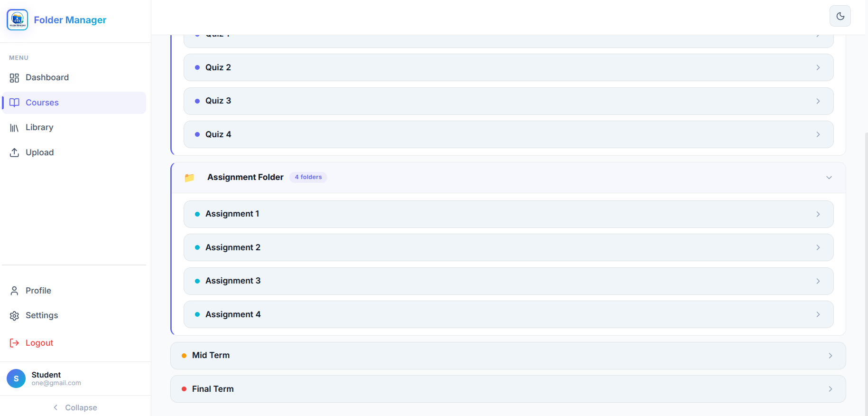Viewport: 868px width, 416px height.
Task: Open the Settings menu item
Action: tap(74, 315)
